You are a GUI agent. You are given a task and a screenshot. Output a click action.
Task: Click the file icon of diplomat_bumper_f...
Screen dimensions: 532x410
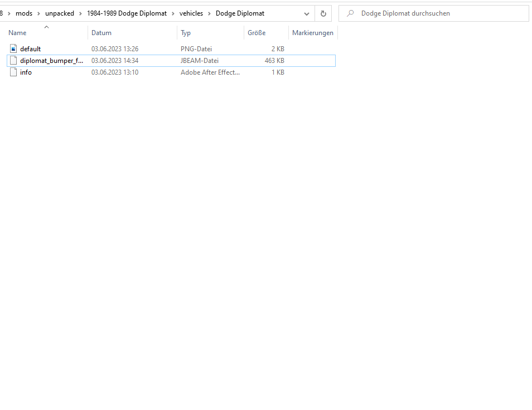click(x=13, y=60)
